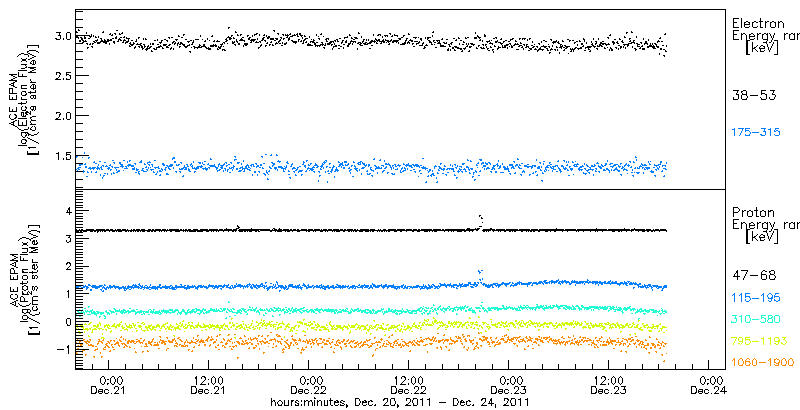The height and width of the screenshot is (410, 800).
Task: Click the blue 175-315 electron legend label
Action: click(x=756, y=133)
